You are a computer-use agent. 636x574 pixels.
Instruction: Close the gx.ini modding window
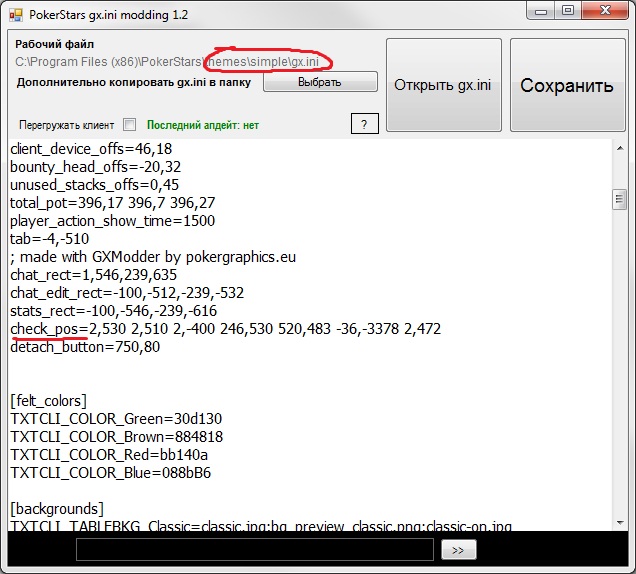point(605,11)
